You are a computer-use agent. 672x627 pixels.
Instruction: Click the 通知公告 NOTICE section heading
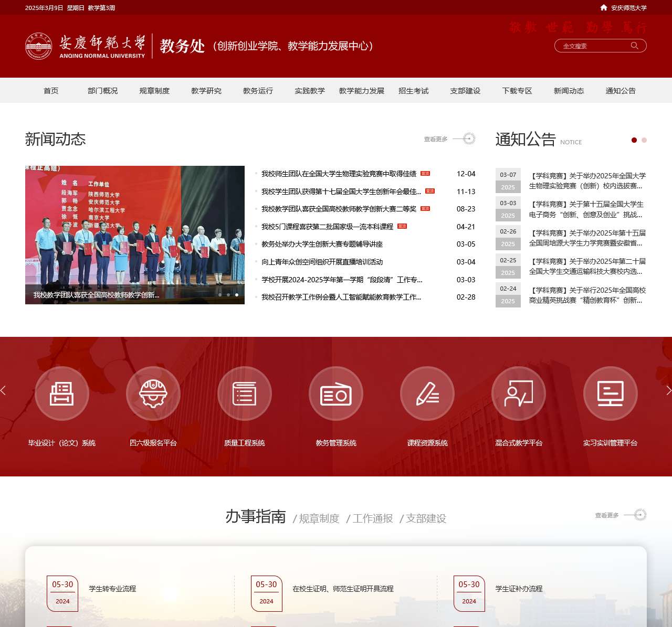539,140
